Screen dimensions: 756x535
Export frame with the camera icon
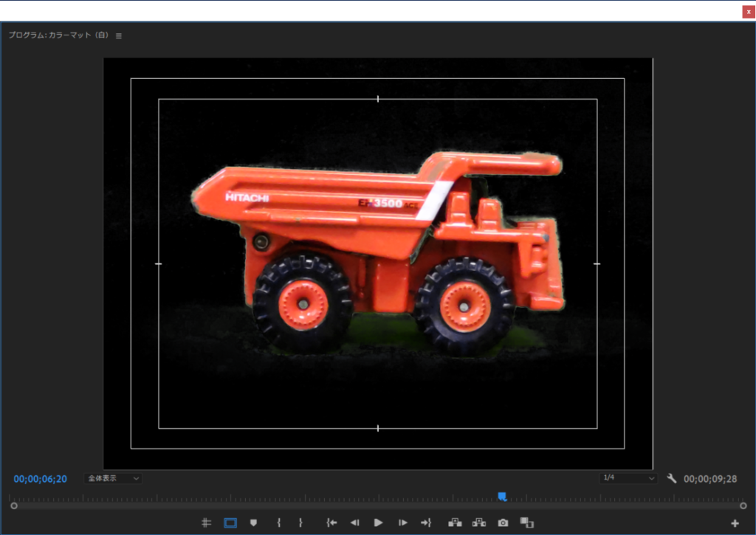[x=503, y=522]
